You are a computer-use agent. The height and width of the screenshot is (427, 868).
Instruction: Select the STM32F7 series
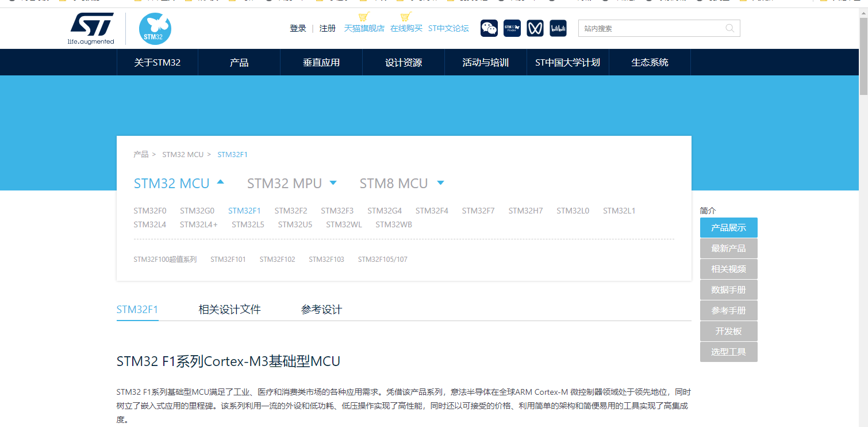click(x=478, y=211)
